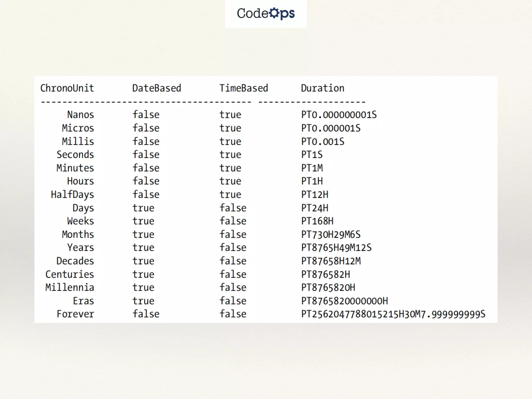The height and width of the screenshot is (399, 532).
Task: Click the CodeOps logo gear icon
Action: click(x=274, y=13)
